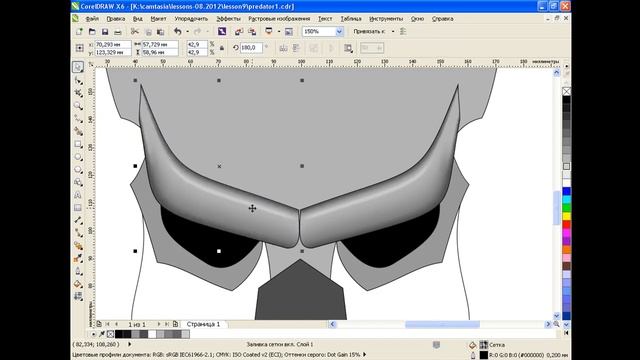
Task: Toggle the lock ratio padlock
Action: (x=222, y=48)
